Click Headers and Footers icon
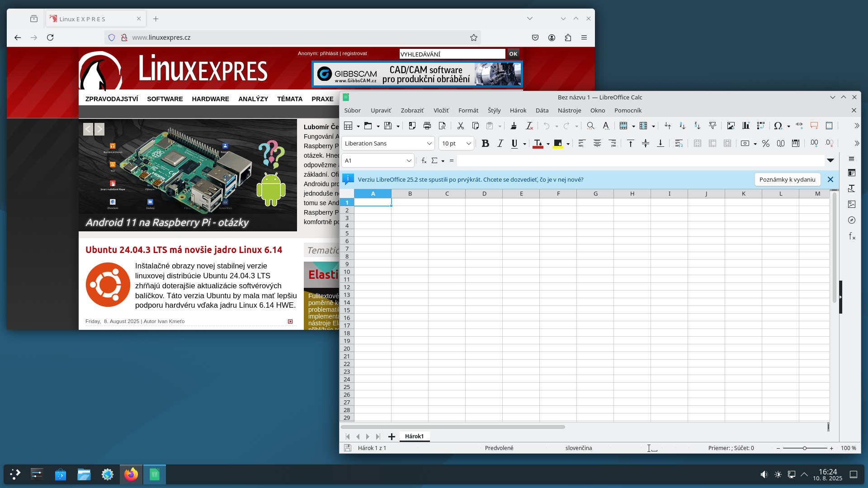 [x=829, y=126]
